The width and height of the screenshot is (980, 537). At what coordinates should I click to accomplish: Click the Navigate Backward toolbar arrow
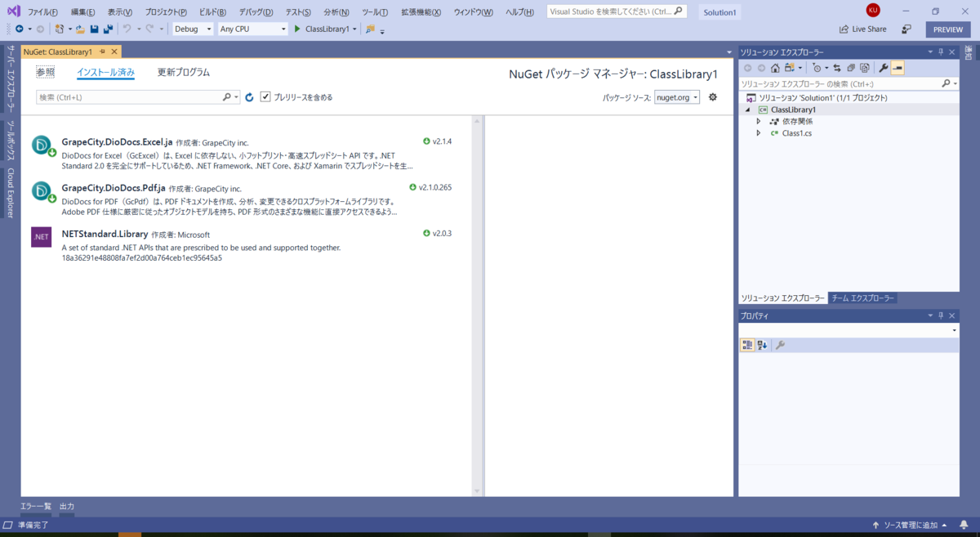point(19,29)
